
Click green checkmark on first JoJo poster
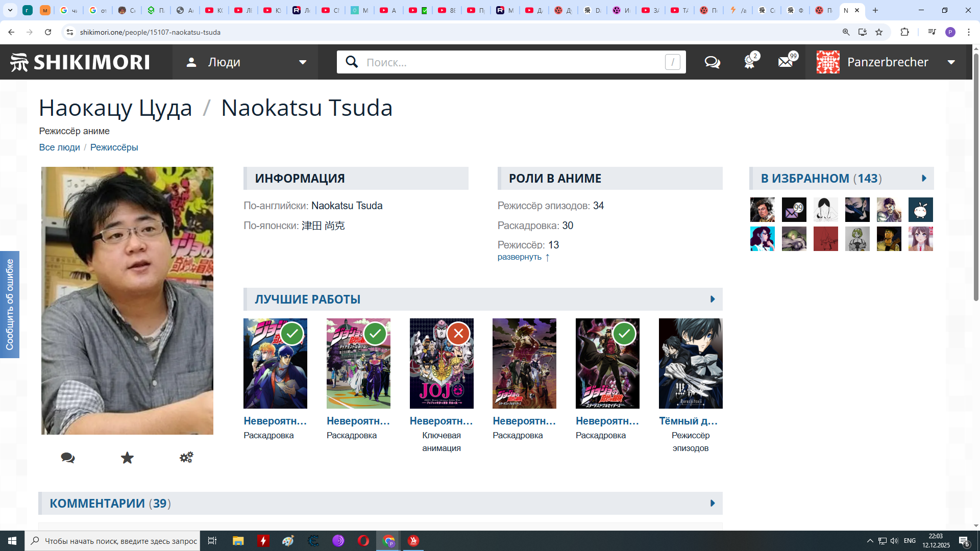pos(292,334)
